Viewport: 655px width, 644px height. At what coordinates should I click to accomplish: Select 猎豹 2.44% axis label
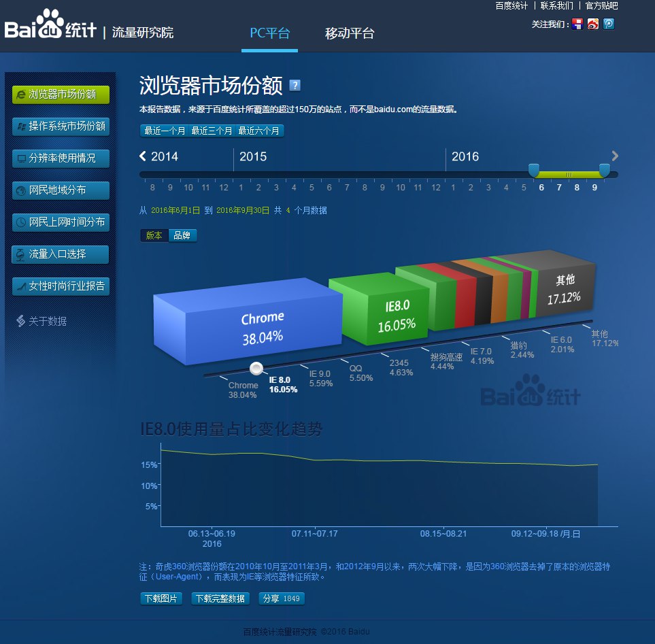tap(522, 350)
